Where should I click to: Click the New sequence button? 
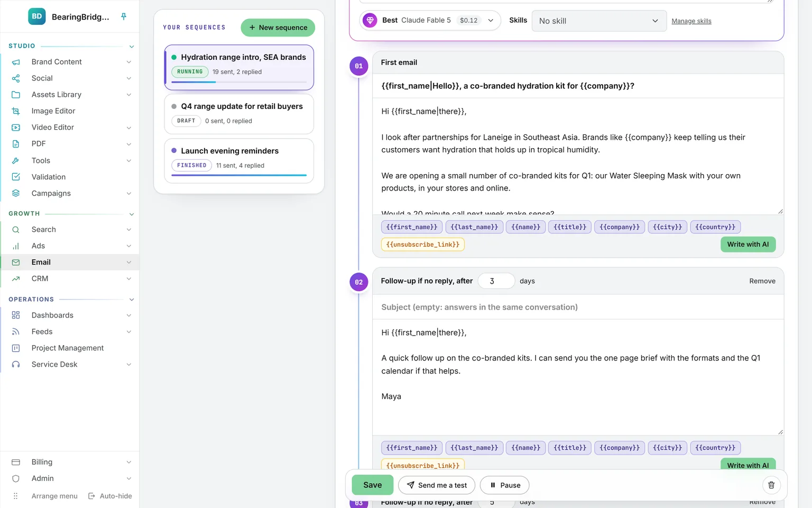(278, 28)
